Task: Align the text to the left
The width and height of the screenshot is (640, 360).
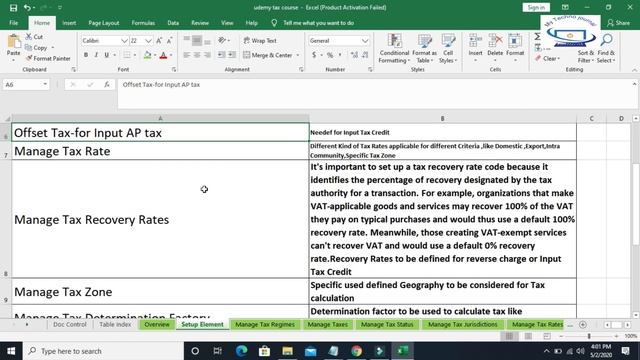Action: tap(187, 55)
